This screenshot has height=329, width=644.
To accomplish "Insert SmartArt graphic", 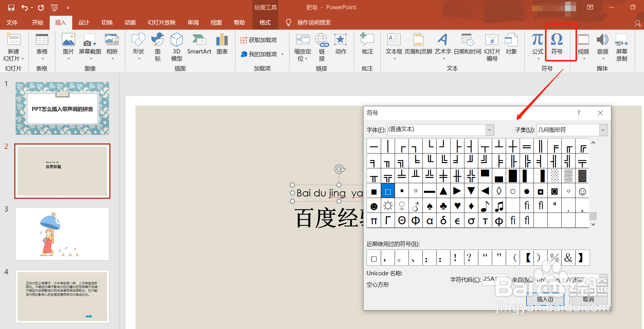I will [x=199, y=44].
